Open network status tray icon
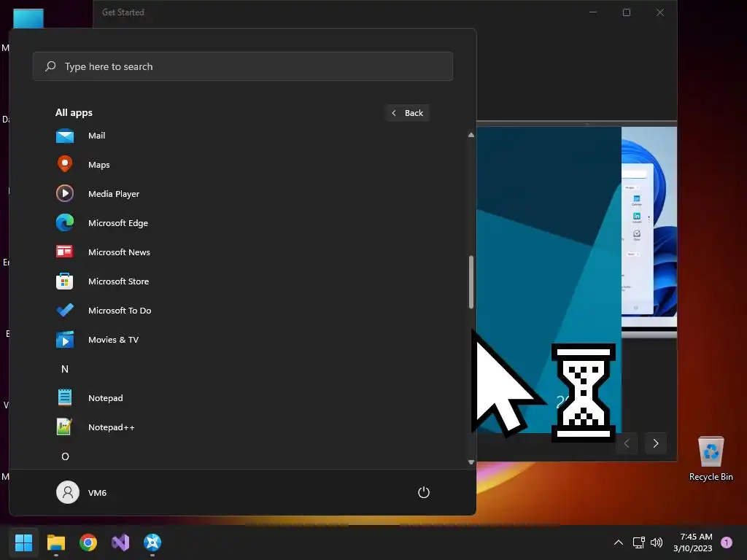The height and width of the screenshot is (560, 747). pyautogui.click(x=638, y=542)
